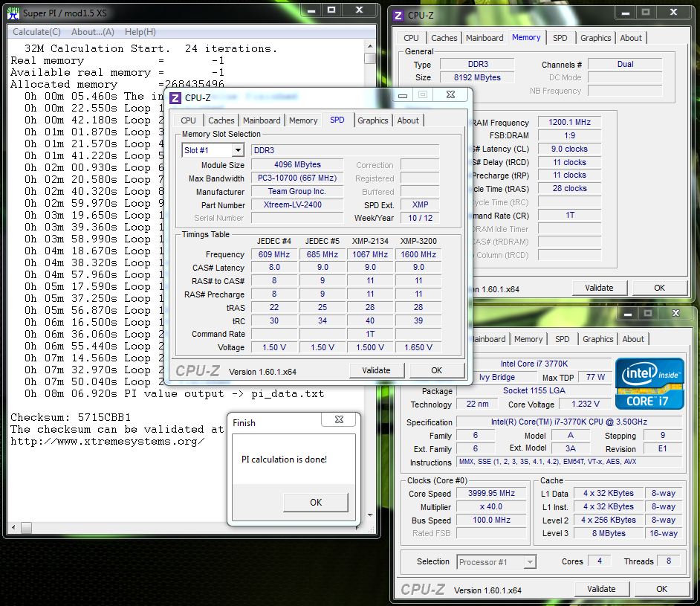700x606 pixels.
Task: Click the Module Size value 4096 MBytes
Action: coord(297,164)
